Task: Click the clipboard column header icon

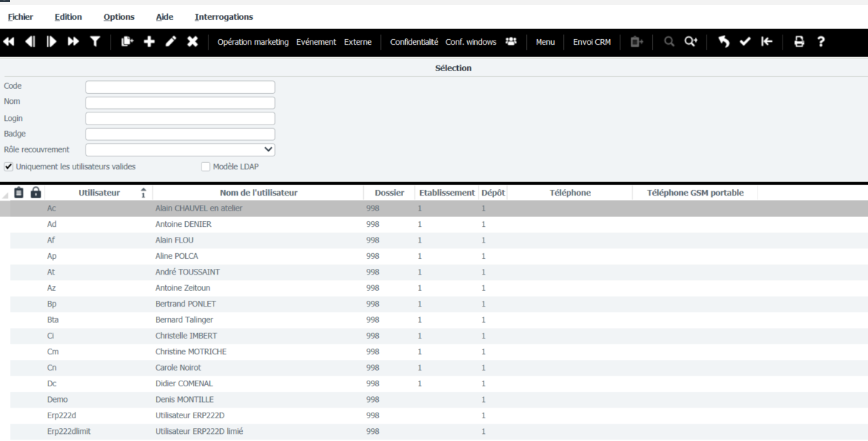Action: 19,193
